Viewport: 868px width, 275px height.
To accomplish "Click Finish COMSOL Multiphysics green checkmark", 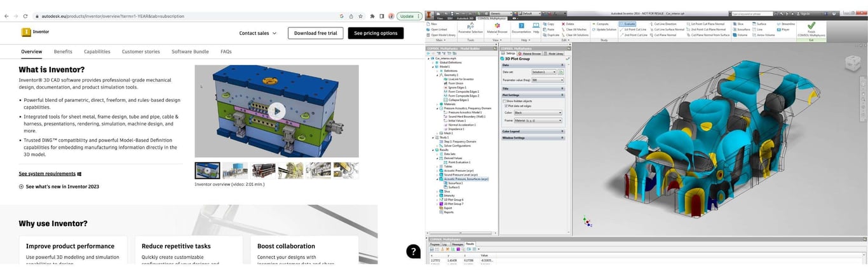I will 811,26.
